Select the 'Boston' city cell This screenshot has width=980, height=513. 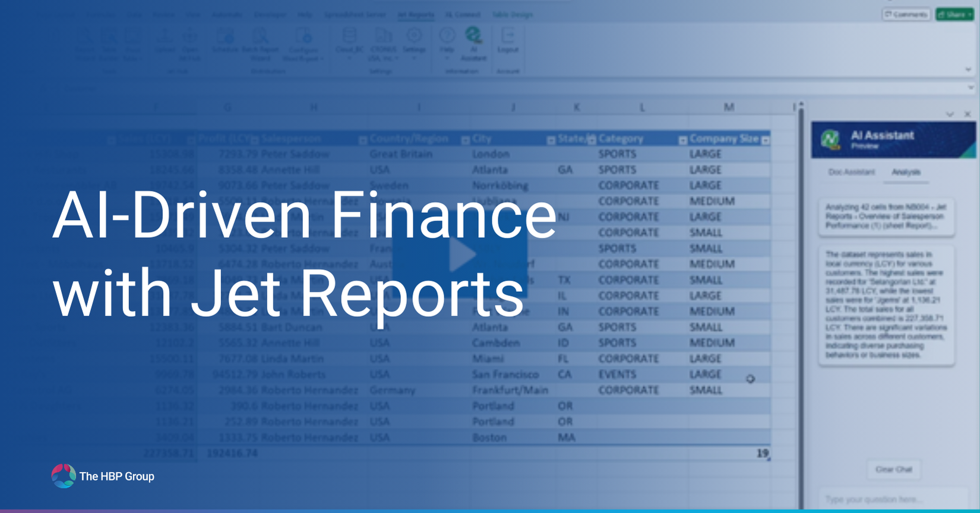coord(513,438)
